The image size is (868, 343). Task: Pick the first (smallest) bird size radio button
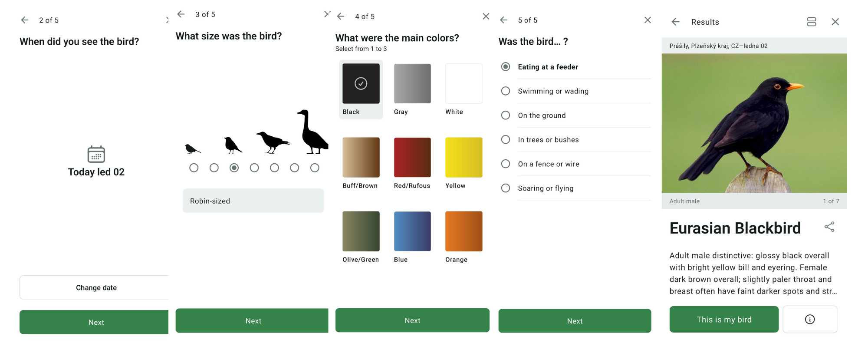pyautogui.click(x=194, y=168)
